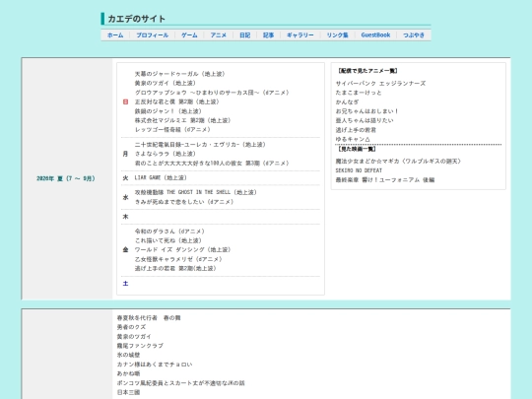Click かんなぎ in the streamed list
This screenshot has height=399, width=532.
[x=347, y=101]
